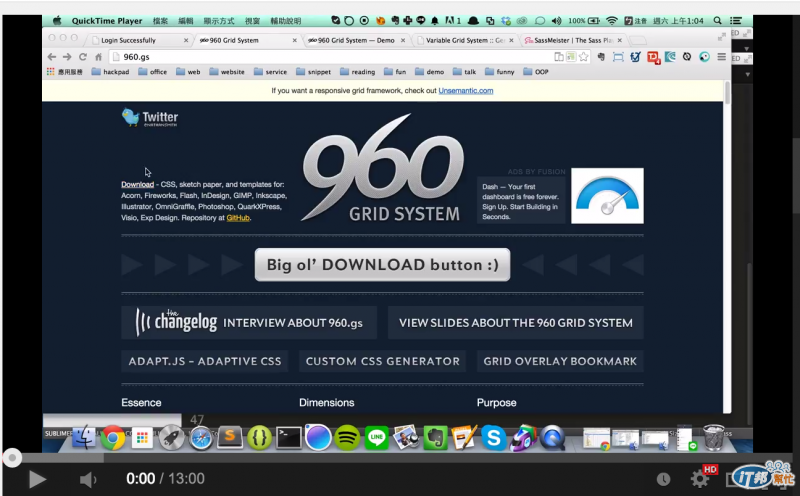This screenshot has width=800, height=496.
Task: Click the Download link in intro text
Action: [137, 184]
